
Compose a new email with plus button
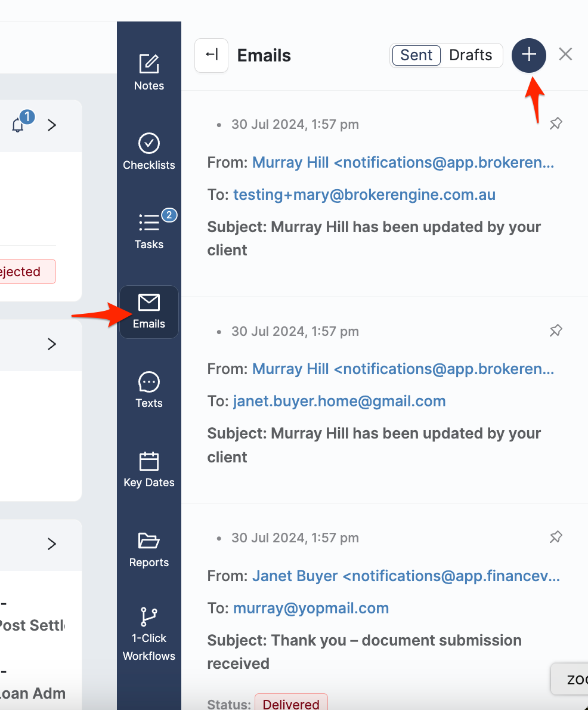528,55
